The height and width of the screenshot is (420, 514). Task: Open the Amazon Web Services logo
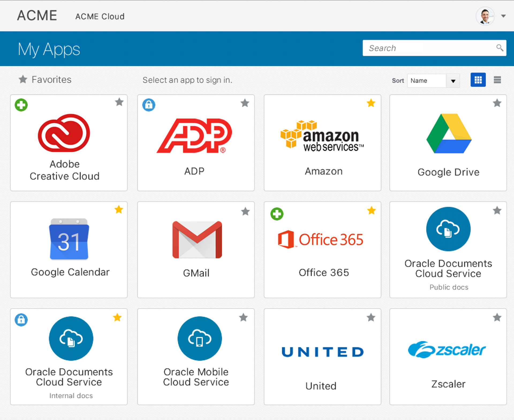pyautogui.click(x=322, y=136)
